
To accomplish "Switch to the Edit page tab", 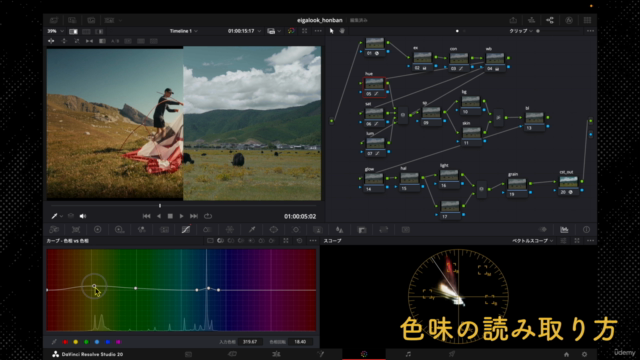I will pos(276,354).
